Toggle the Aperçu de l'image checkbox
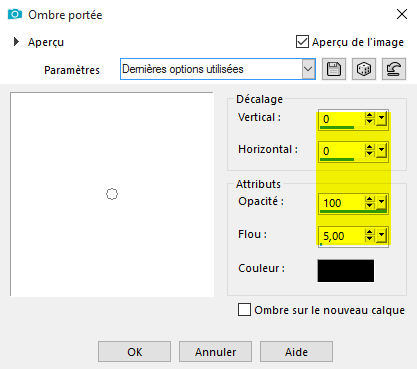417x369 pixels. 302,42
